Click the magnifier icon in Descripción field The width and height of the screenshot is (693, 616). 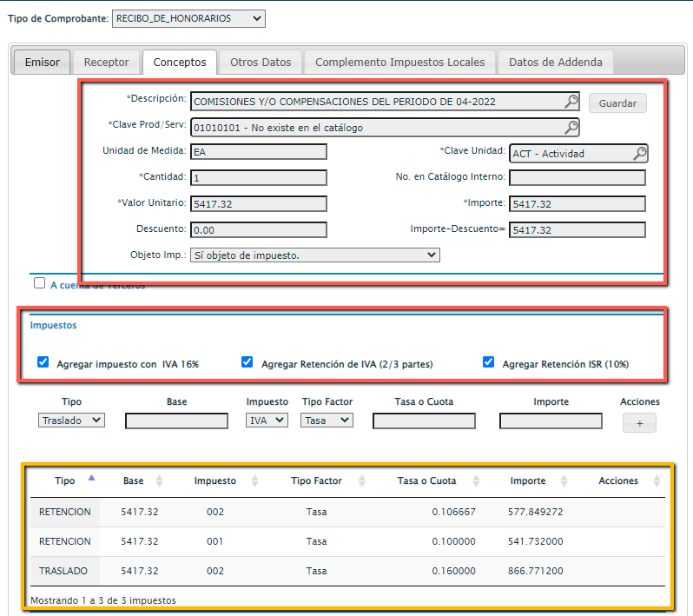571,102
